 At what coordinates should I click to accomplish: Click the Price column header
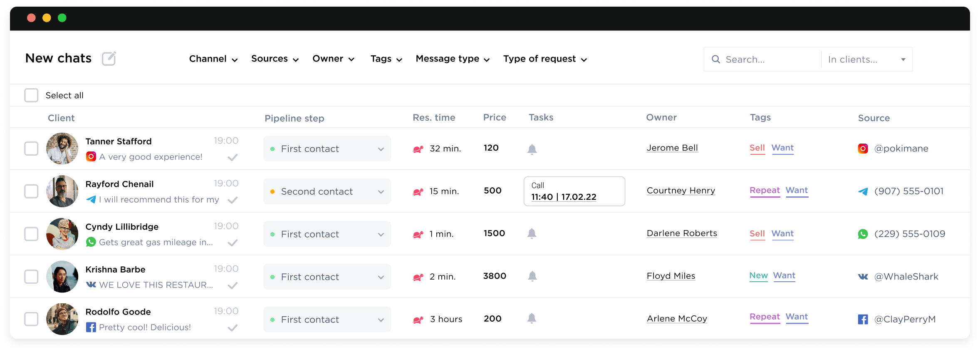coord(495,118)
